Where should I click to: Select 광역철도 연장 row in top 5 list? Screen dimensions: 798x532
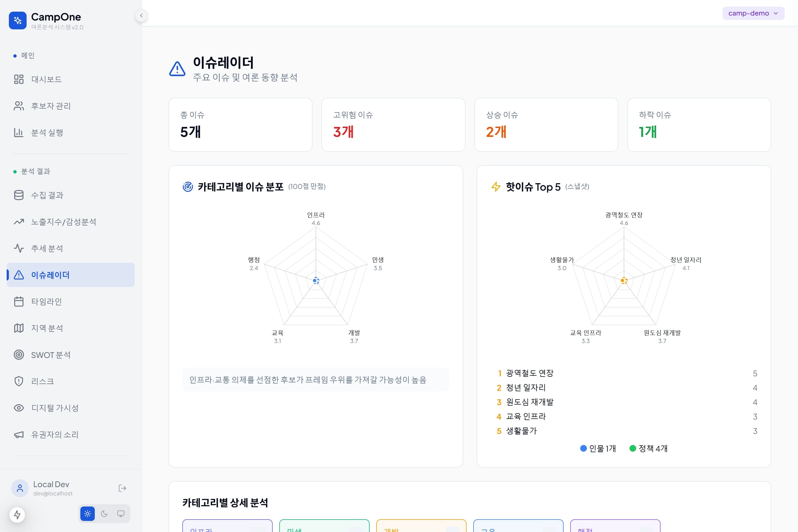[624, 373]
